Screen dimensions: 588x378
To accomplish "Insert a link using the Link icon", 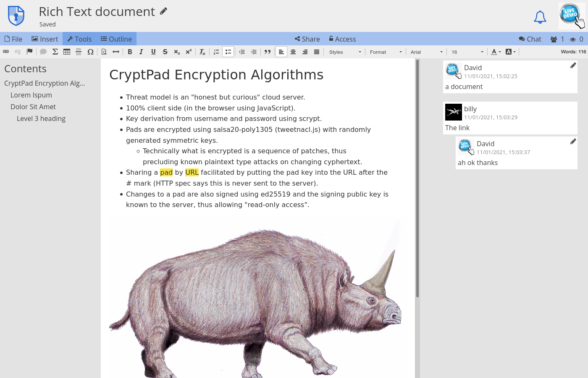I will click(x=6, y=52).
